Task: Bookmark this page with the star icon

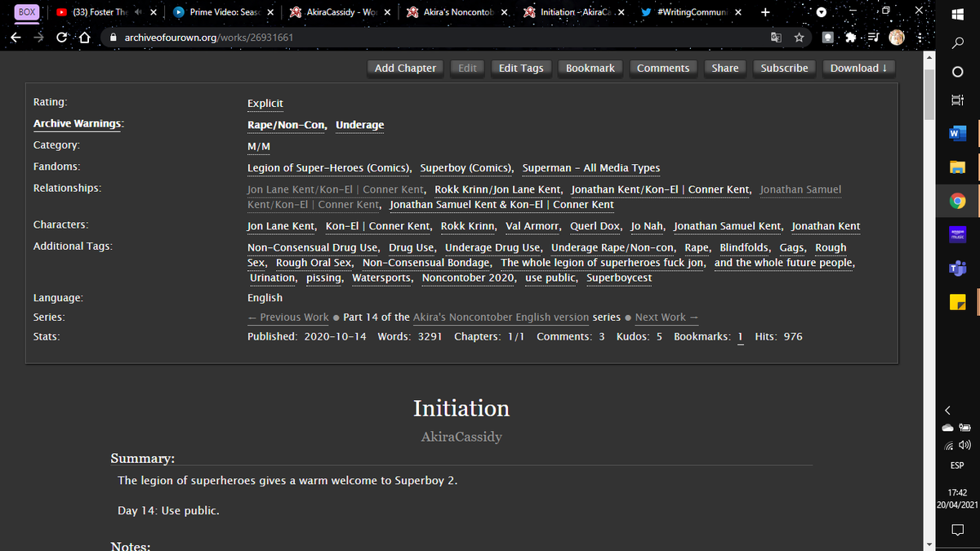Action: coord(799,38)
